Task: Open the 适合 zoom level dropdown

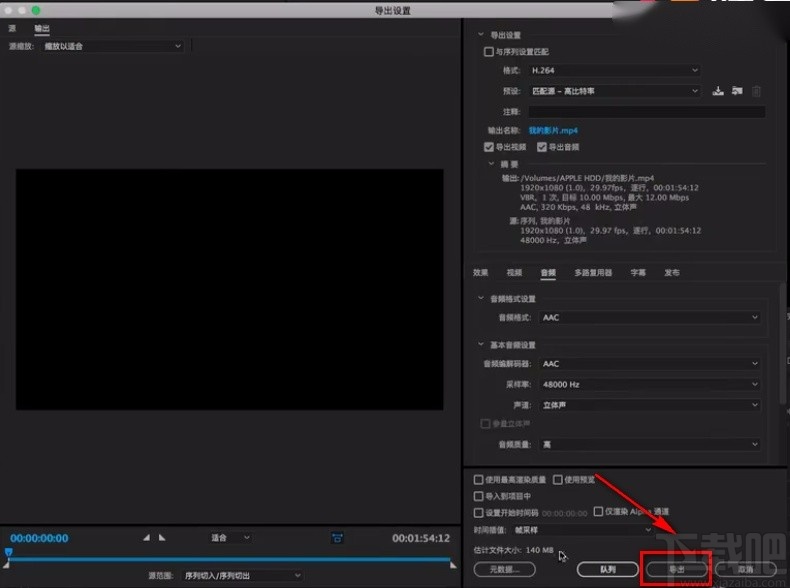Action: click(x=230, y=538)
